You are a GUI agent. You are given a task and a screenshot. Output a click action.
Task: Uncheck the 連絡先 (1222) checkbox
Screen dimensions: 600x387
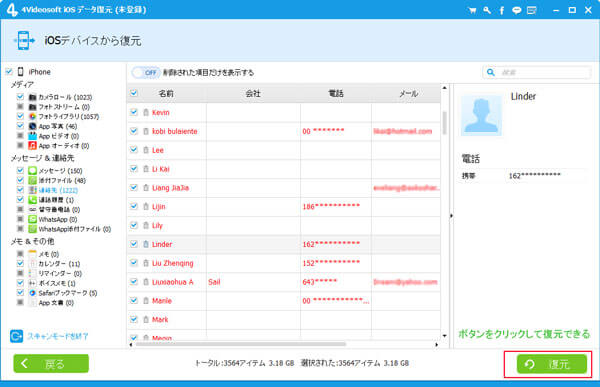pyautogui.click(x=20, y=190)
